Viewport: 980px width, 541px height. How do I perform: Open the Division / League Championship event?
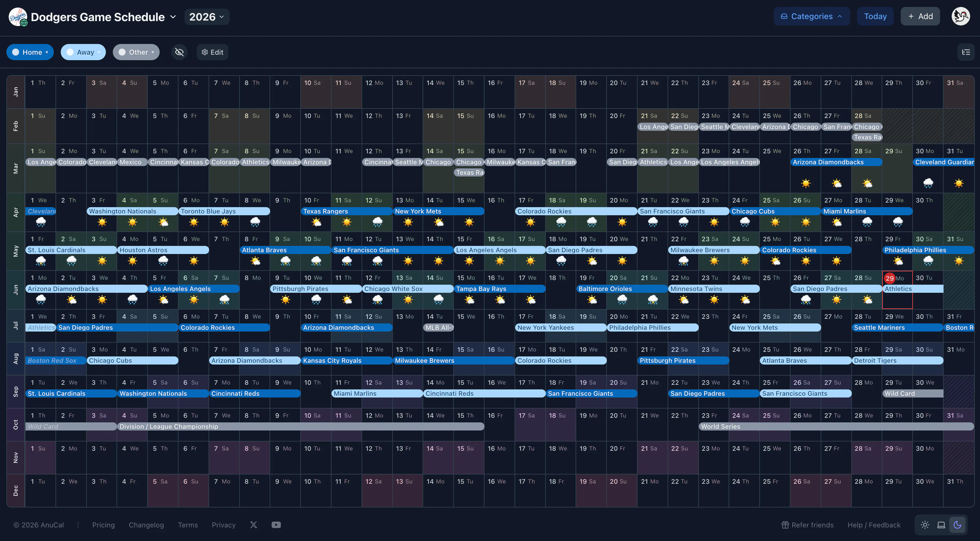tap(301, 426)
